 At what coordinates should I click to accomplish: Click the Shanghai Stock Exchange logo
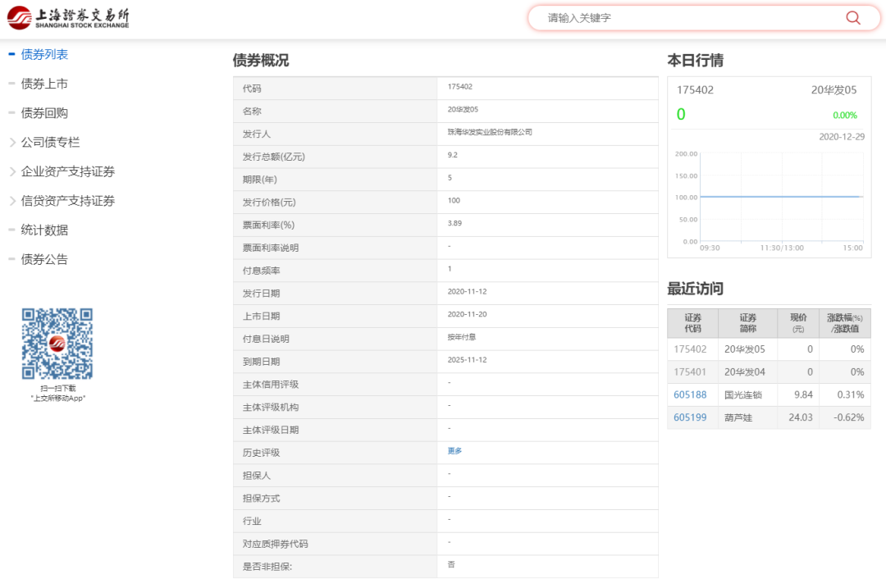point(68,18)
